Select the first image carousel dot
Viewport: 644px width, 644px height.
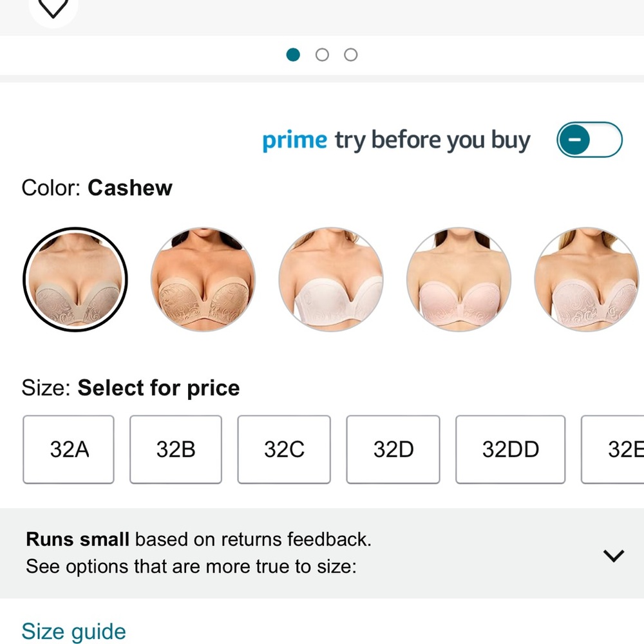(293, 55)
